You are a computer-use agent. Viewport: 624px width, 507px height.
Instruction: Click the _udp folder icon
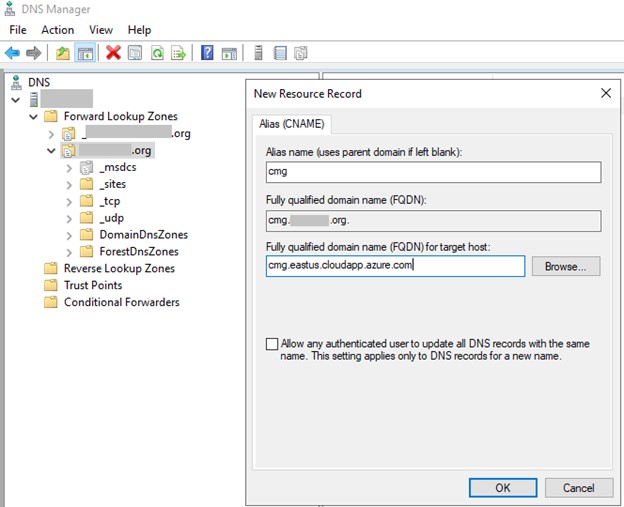pyautogui.click(x=86, y=218)
